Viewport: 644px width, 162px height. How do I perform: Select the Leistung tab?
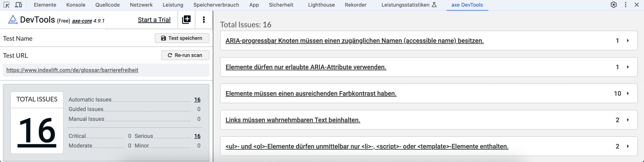pos(173,5)
